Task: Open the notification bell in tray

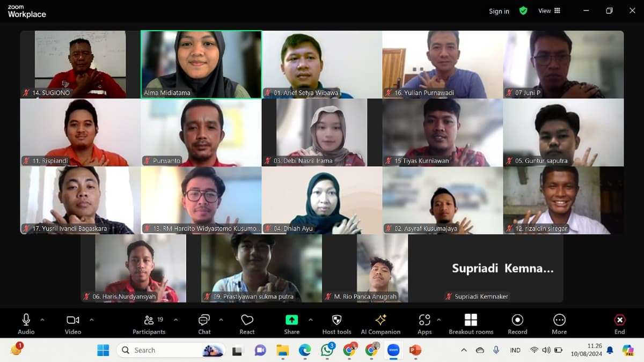Action: coord(610,350)
